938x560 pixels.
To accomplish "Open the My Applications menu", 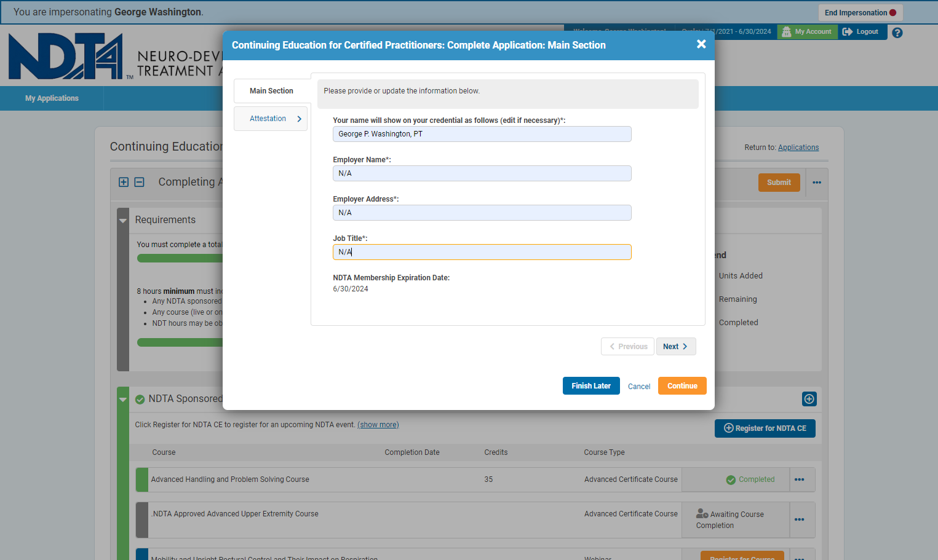I will (x=52, y=98).
